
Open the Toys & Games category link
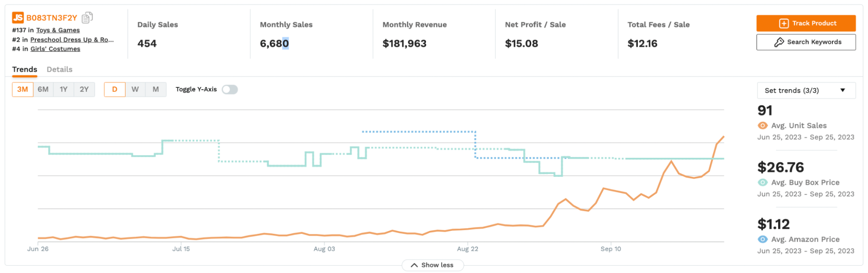coord(58,30)
